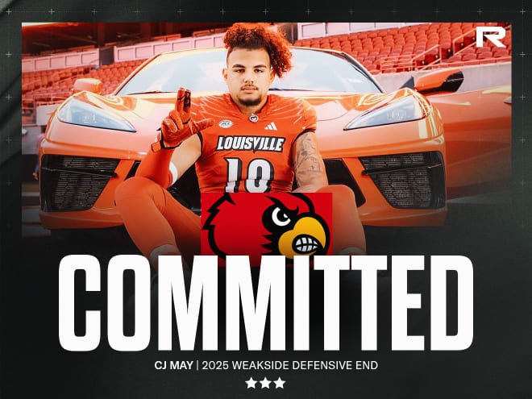The width and height of the screenshot is (532, 399).
Task: Click the tattoo on the player's forearm
Action: click(x=308, y=159)
